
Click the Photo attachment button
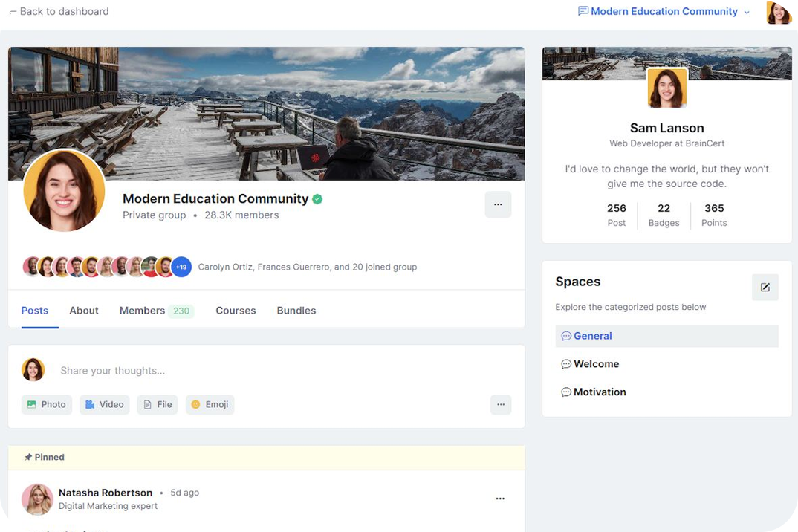pyautogui.click(x=47, y=404)
